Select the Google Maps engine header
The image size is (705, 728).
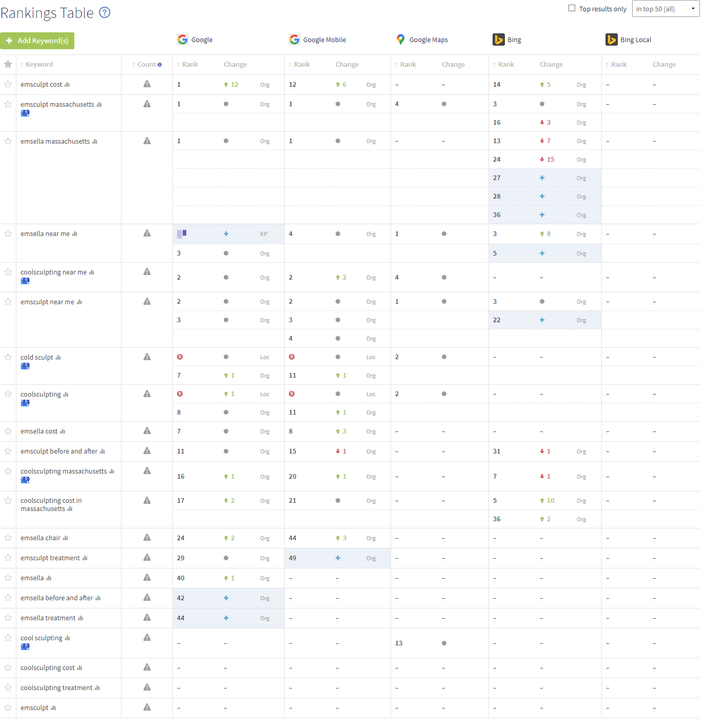pyautogui.click(x=422, y=40)
